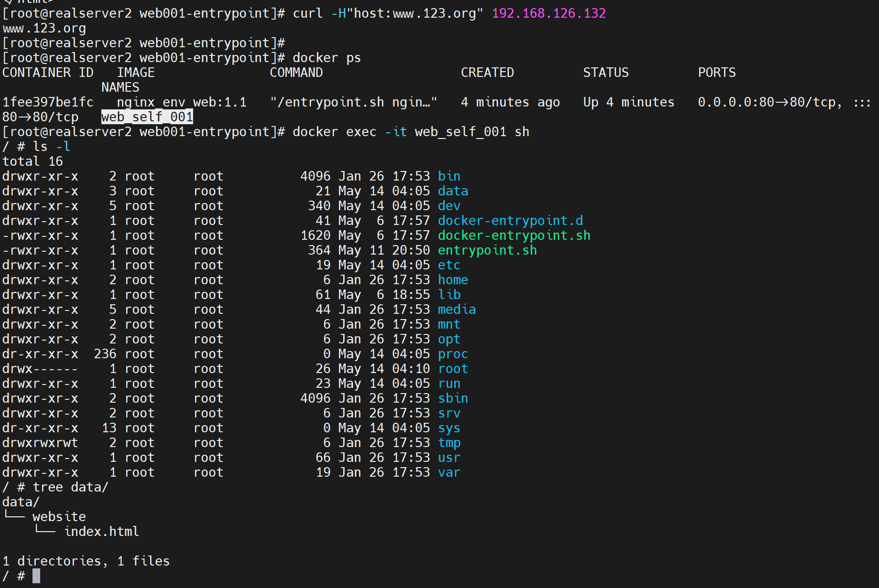Click the green docker-entrypoint.sh file name
This screenshot has height=588, width=879.
514,235
